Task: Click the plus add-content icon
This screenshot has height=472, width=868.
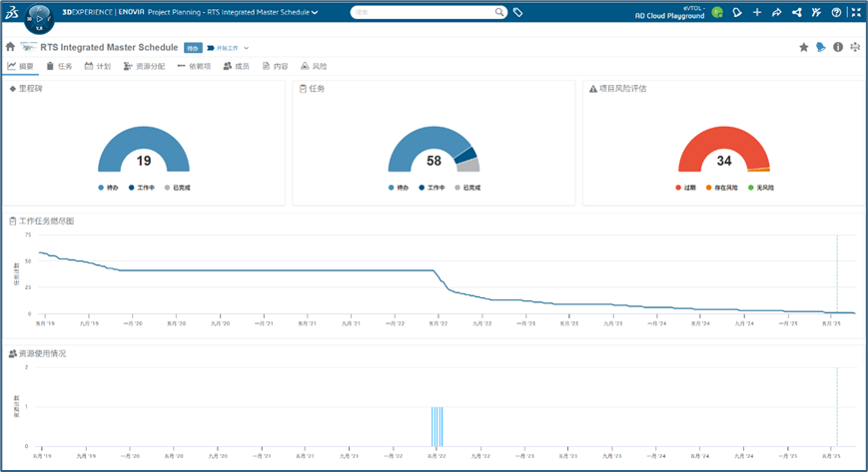Action: click(757, 12)
